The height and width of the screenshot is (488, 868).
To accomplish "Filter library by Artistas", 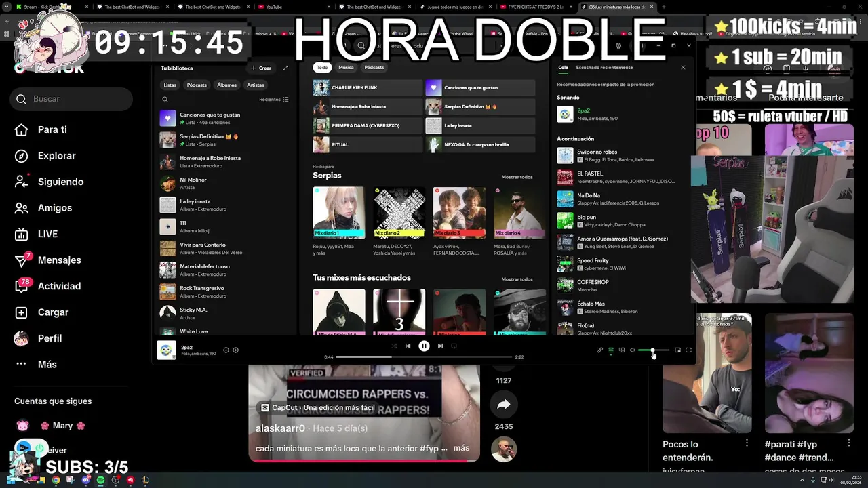I will pos(255,85).
